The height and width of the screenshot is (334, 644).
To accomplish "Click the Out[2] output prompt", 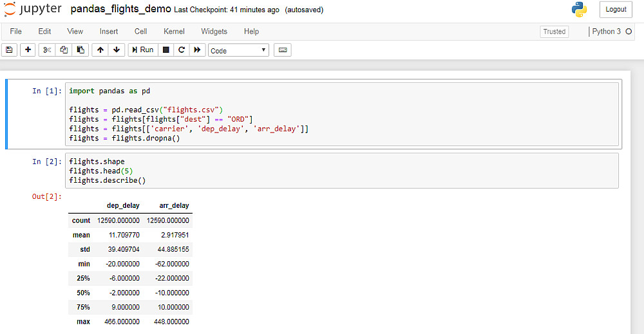I will [47, 196].
